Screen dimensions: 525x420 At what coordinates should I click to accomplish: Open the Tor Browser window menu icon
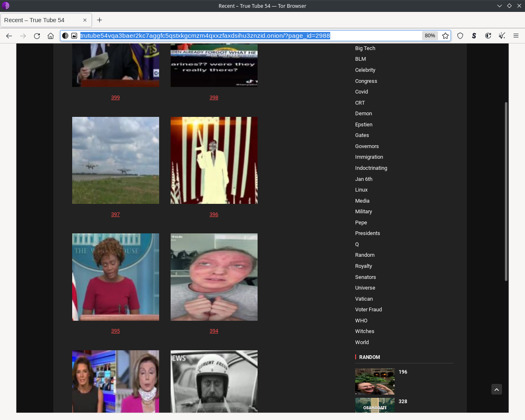(6, 6)
